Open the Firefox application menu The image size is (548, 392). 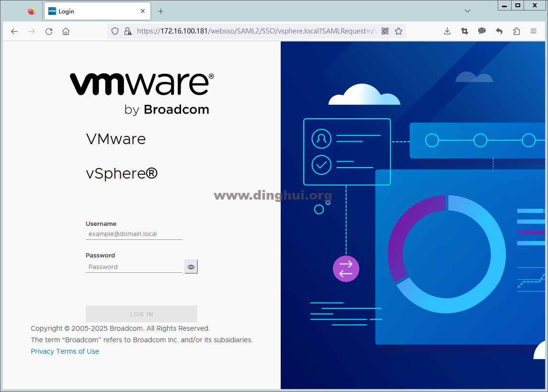click(x=534, y=32)
